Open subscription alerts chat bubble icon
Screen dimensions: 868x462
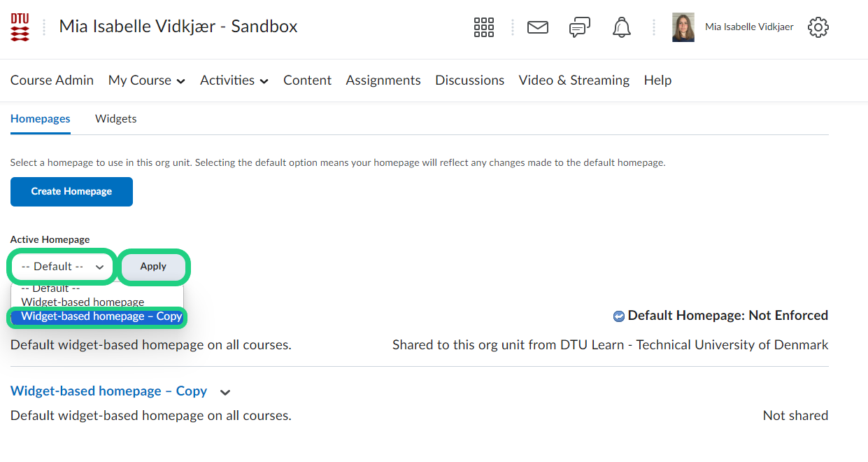(579, 27)
